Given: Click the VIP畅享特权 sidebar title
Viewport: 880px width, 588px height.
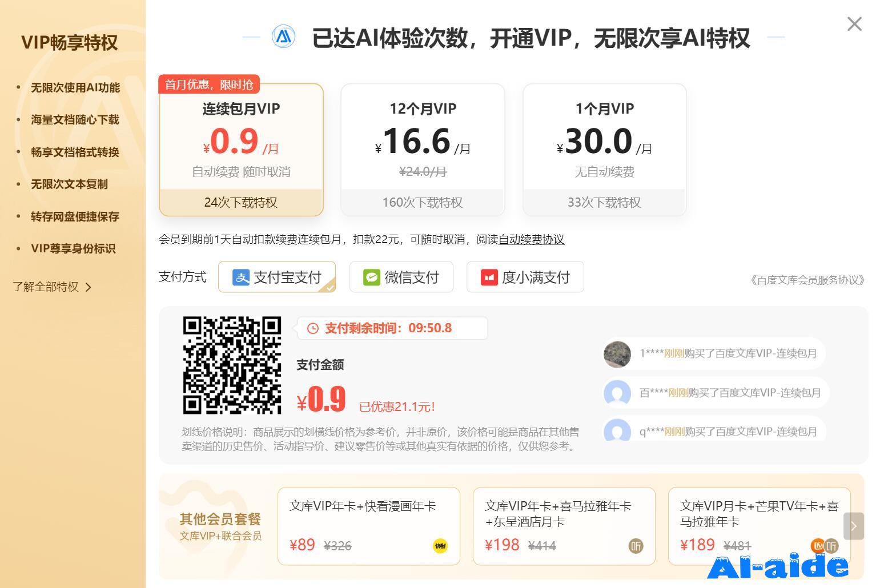Looking at the screenshot, I should click(x=70, y=42).
